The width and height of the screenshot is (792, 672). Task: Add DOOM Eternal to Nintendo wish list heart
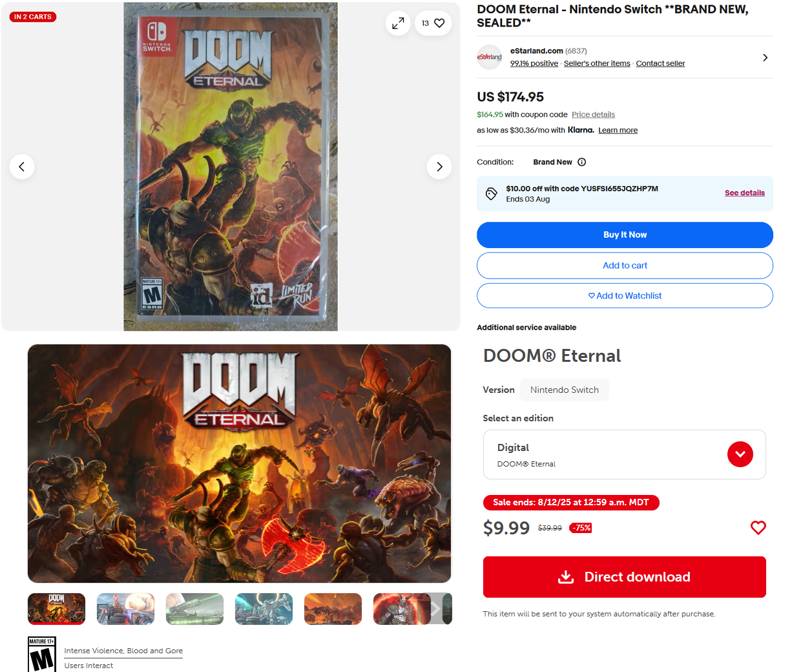pos(758,528)
